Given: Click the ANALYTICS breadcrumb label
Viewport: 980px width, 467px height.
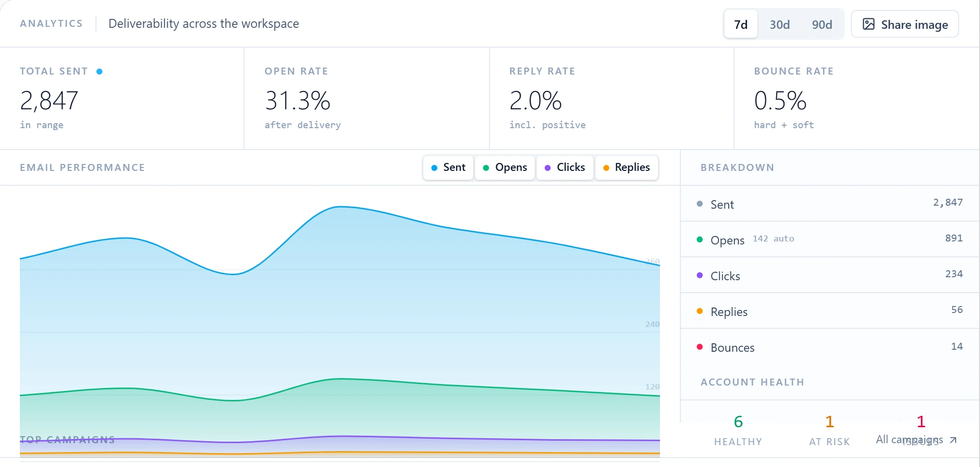Looking at the screenshot, I should (51, 23).
